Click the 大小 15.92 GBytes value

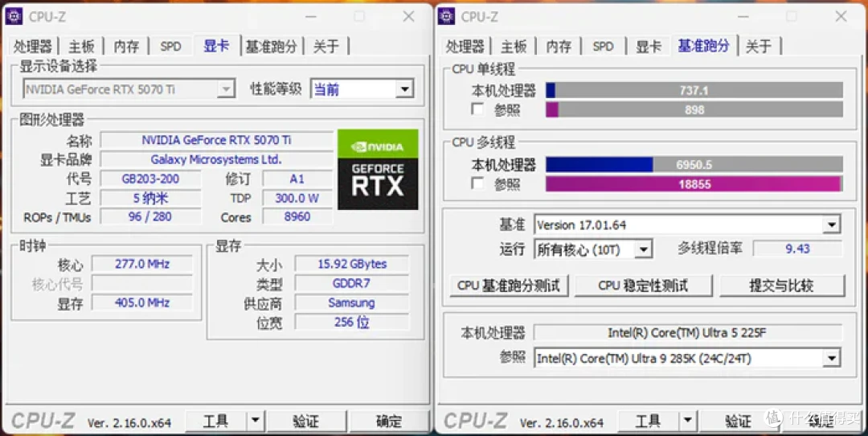[x=352, y=264]
